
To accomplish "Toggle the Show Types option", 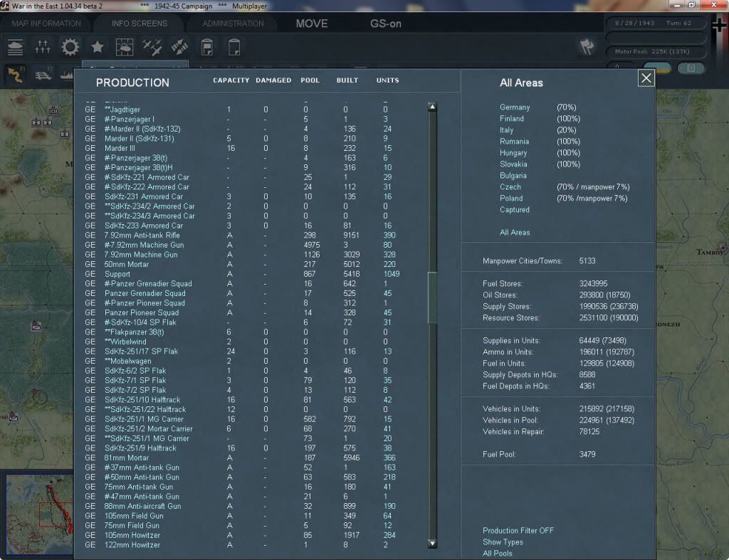I will click(503, 542).
